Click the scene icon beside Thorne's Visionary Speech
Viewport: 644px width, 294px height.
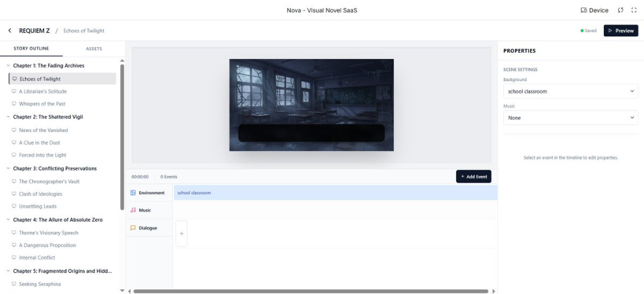click(14, 232)
